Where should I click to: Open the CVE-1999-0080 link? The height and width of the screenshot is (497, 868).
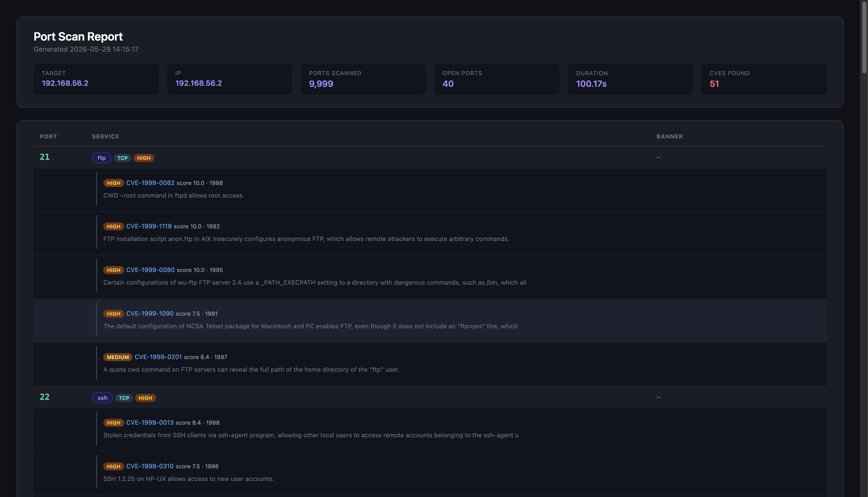coord(150,270)
